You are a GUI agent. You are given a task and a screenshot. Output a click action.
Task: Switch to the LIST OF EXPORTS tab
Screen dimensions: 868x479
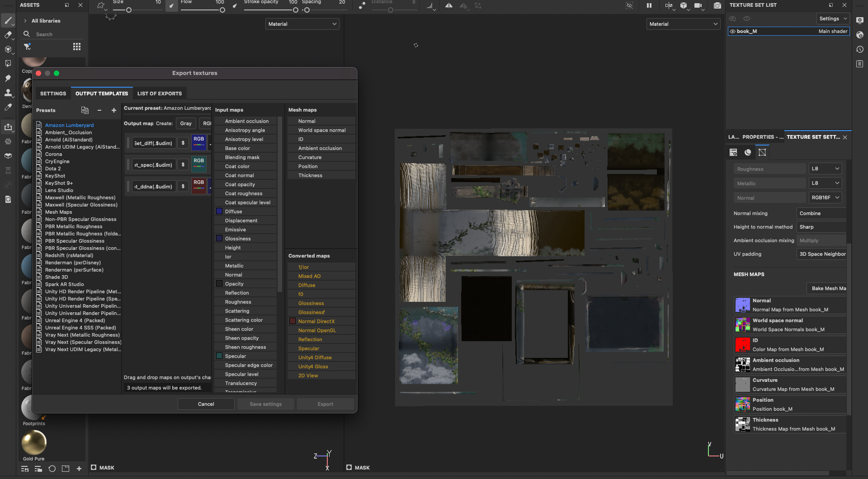coord(160,94)
